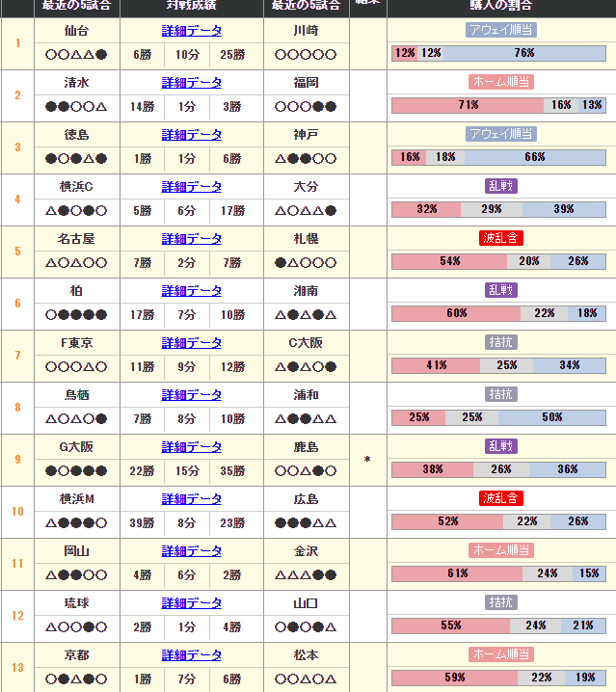Select team name F東京

tap(76, 343)
